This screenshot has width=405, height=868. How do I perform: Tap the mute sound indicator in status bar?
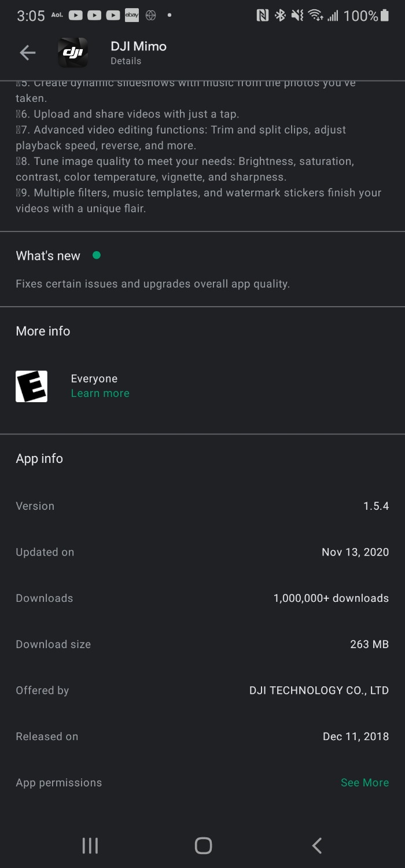tap(296, 16)
